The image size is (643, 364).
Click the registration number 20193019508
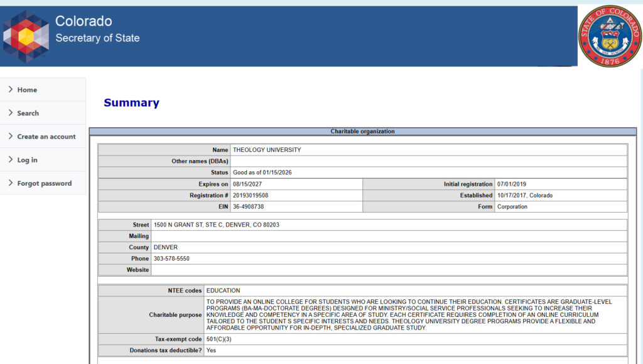tap(255, 196)
